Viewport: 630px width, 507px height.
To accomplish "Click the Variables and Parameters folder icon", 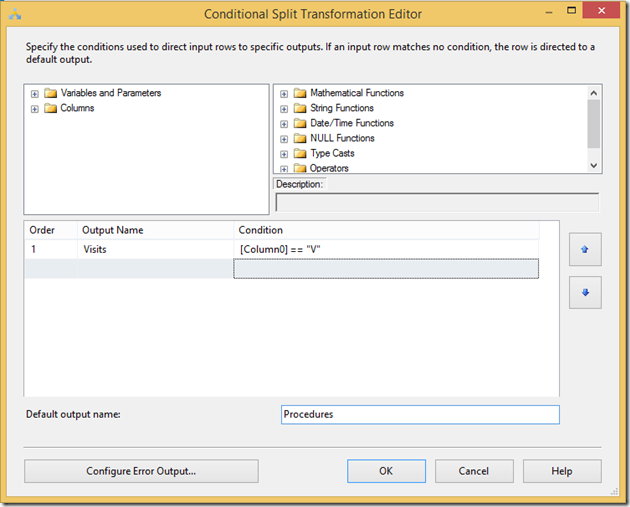I will tap(50, 93).
